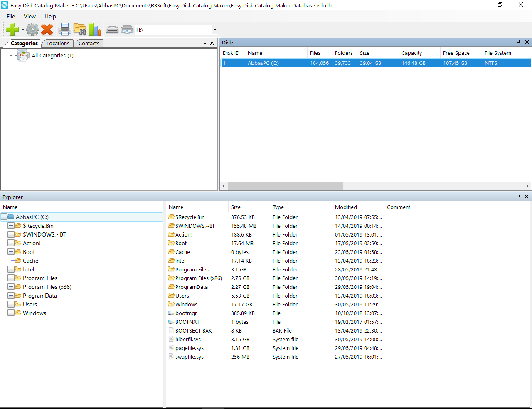This screenshot has height=409, width=532.
Task: Switch to the Categories tab
Action: click(24, 43)
